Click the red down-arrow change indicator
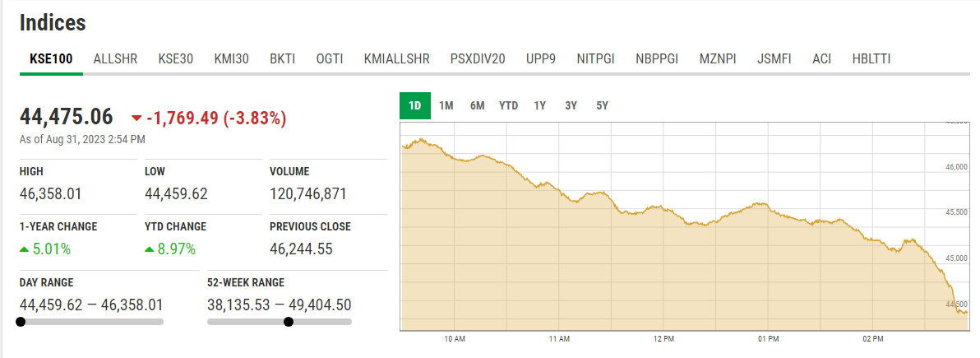This screenshot has width=980, height=358. [136, 119]
